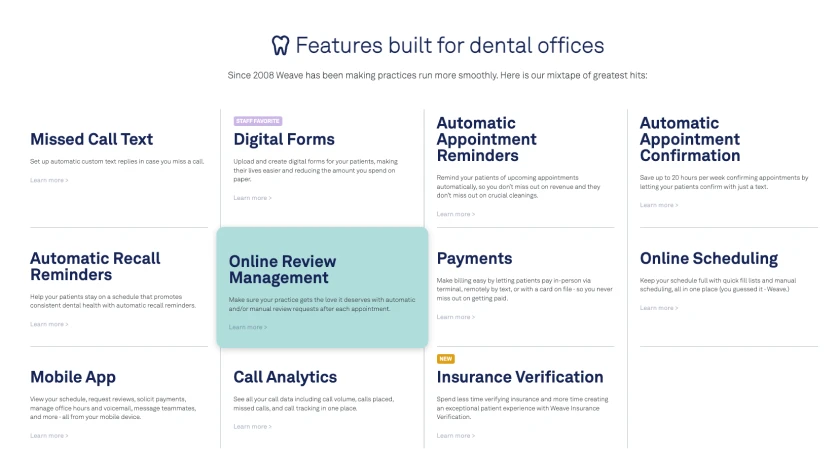Open Learn more under Insurance Verification
Image resolution: width=839 pixels, height=470 pixels.
point(456,436)
